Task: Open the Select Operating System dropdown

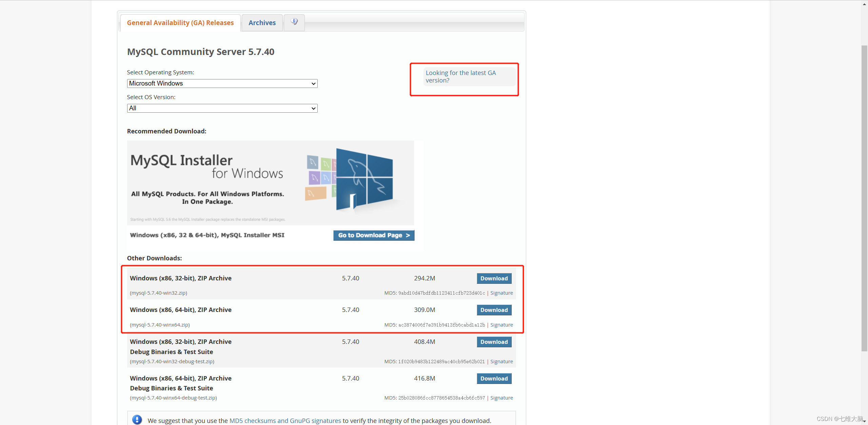Action: coord(222,84)
